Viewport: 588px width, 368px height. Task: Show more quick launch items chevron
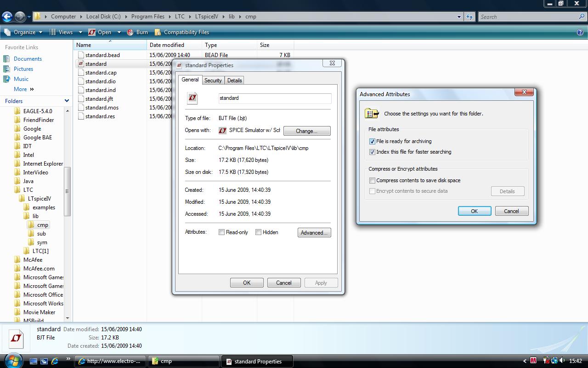[68, 359]
